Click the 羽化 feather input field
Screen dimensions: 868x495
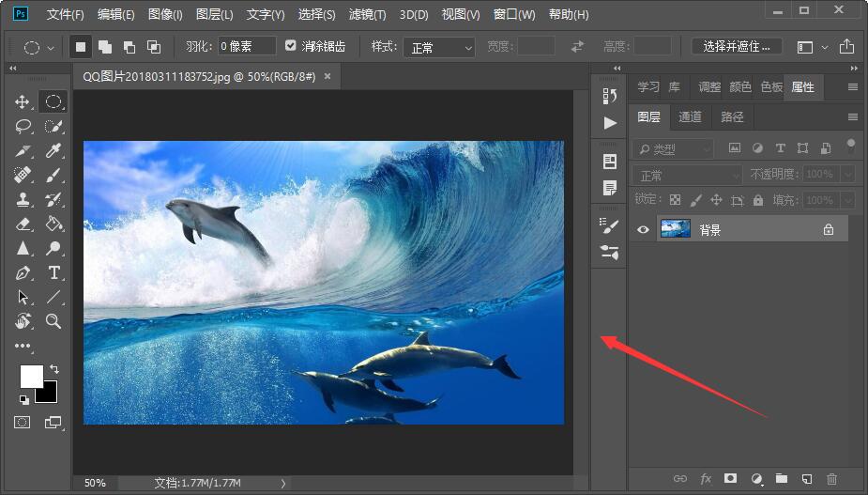(x=247, y=46)
